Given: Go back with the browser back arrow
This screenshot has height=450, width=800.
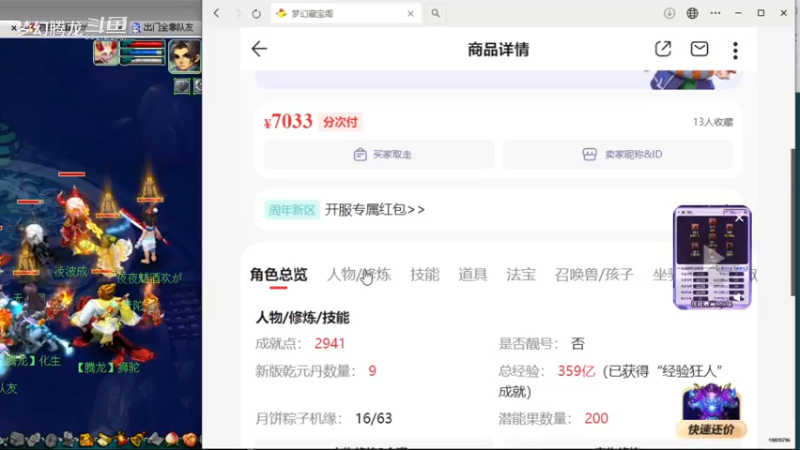Looking at the screenshot, I should point(216,13).
